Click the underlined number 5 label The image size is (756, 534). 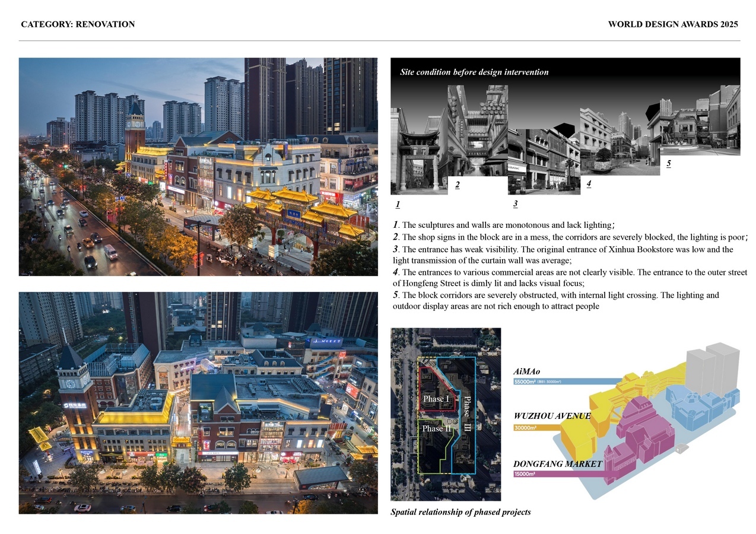click(x=668, y=164)
